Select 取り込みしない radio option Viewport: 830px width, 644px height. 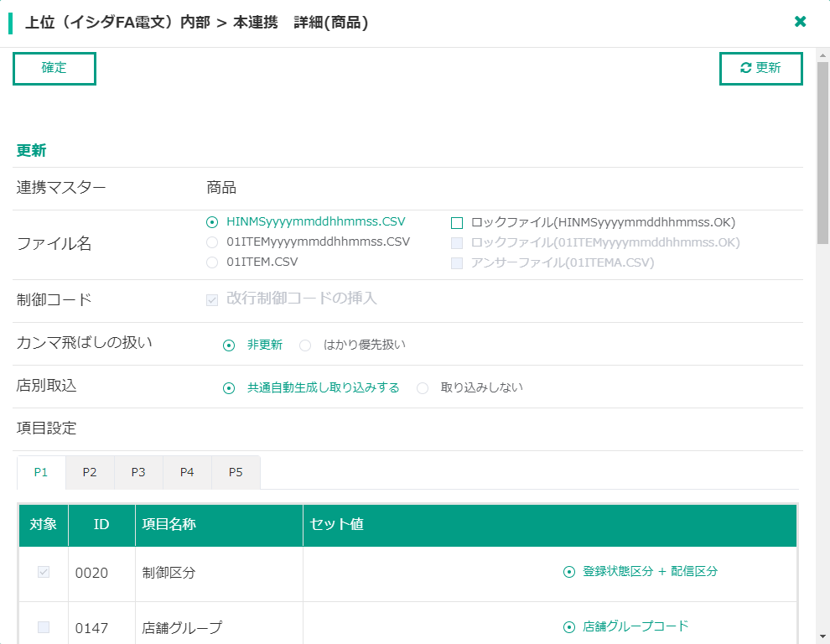tap(423, 388)
